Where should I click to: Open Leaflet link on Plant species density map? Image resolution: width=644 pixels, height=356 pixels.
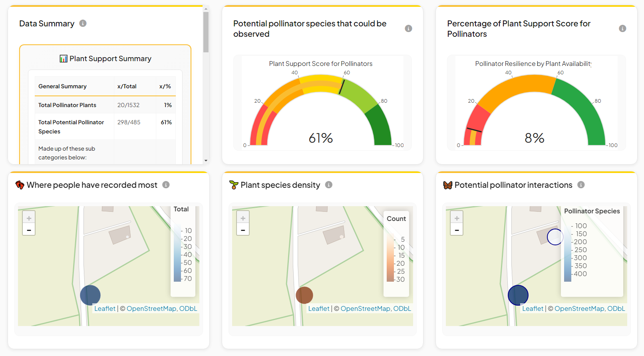(318, 308)
